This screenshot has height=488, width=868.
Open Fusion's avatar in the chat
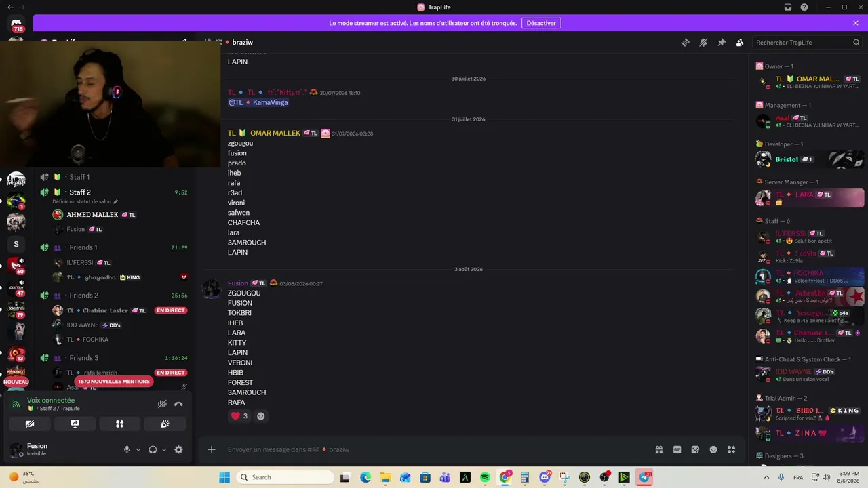pos(212,289)
